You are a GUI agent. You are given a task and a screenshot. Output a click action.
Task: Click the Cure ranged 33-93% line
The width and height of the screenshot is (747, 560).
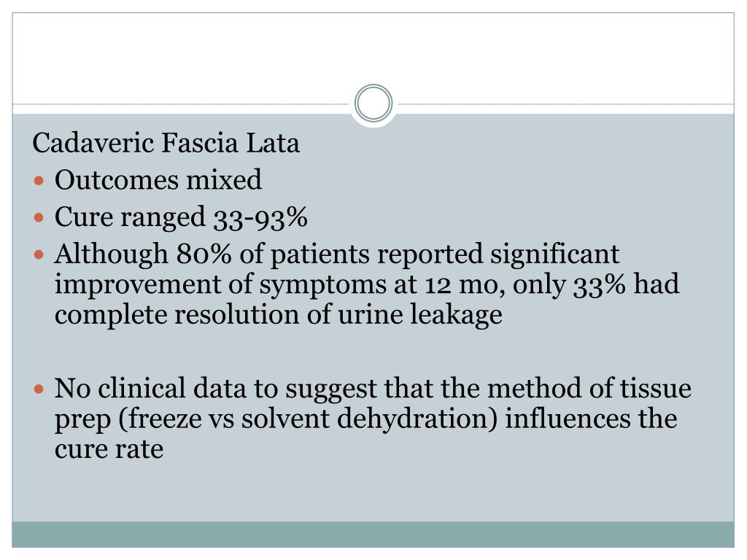coord(181,217)
